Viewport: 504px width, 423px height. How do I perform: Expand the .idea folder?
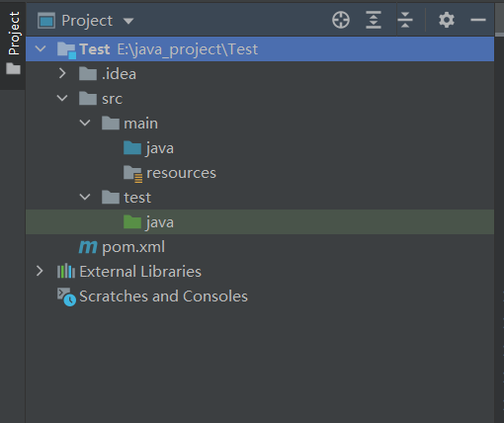(62, 73)
